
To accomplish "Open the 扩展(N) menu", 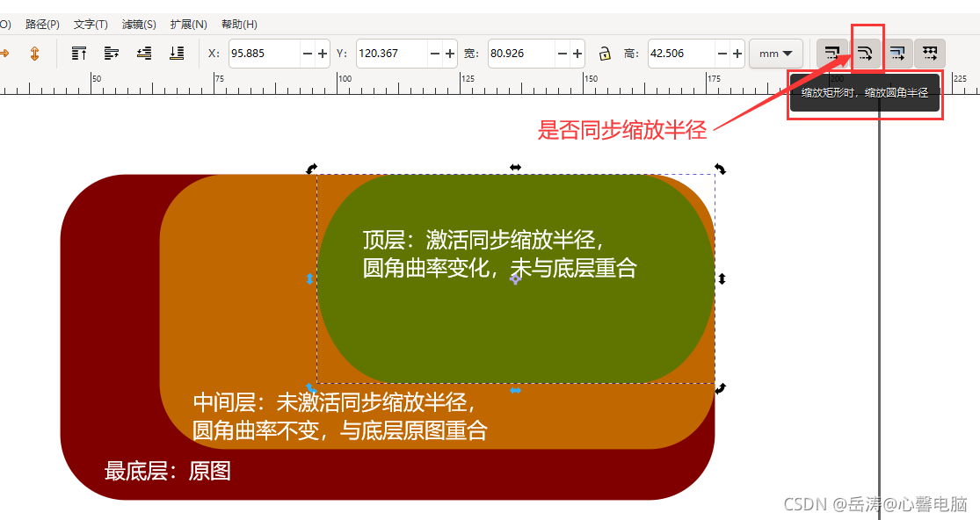I will point(188,25).
